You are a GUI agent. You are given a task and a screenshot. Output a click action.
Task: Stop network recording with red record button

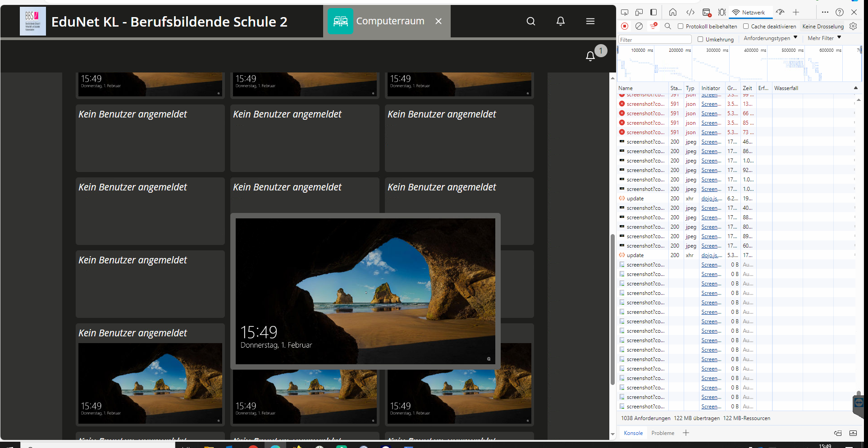point(625,26)
